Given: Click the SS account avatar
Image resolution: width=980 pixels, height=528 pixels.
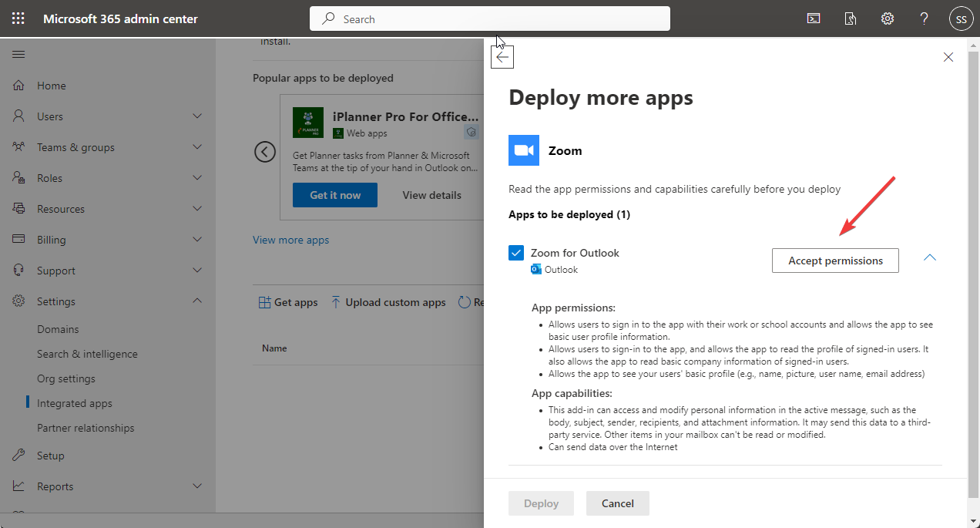Looking at the screenshot, I should click(961, 19).
